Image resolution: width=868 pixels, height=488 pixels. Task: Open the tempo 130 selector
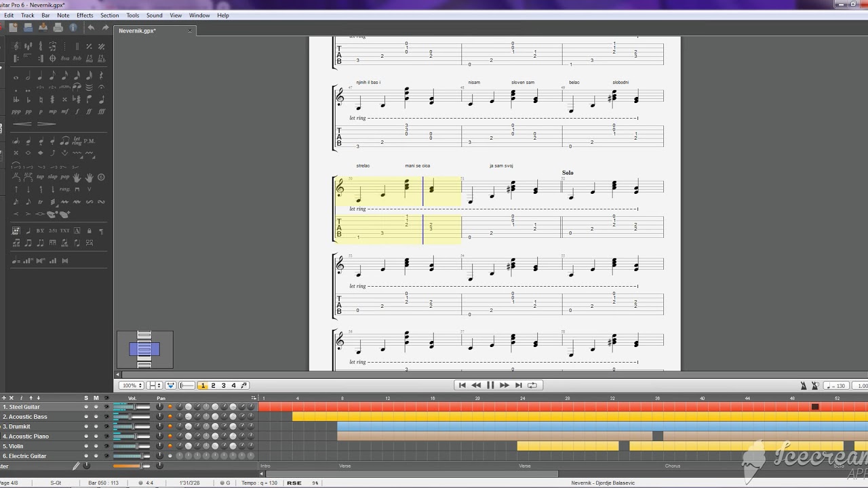pos(837,386)
